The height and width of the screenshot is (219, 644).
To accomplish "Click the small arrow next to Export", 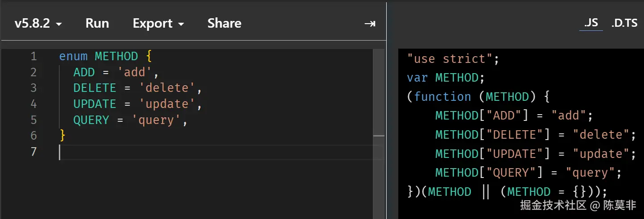I will [x=181, y=25].
